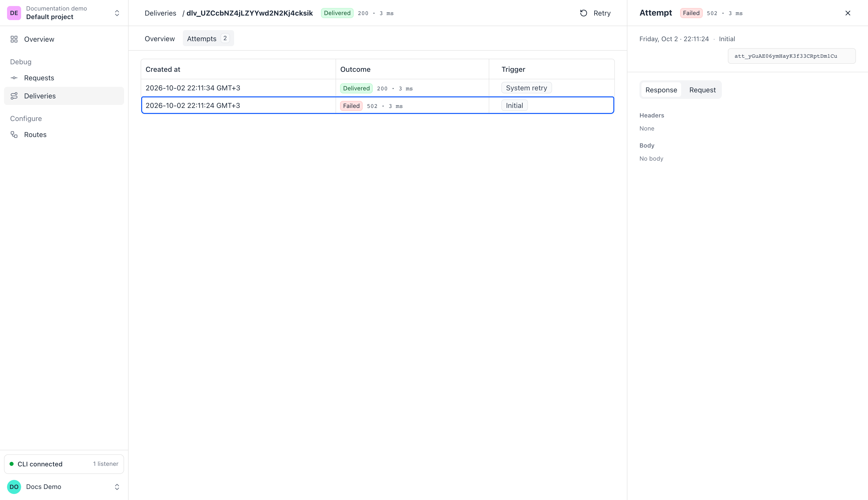Open Requests under Debug
Image resolution: width=868 pixels, height=500 pixels.
point(64,78)
